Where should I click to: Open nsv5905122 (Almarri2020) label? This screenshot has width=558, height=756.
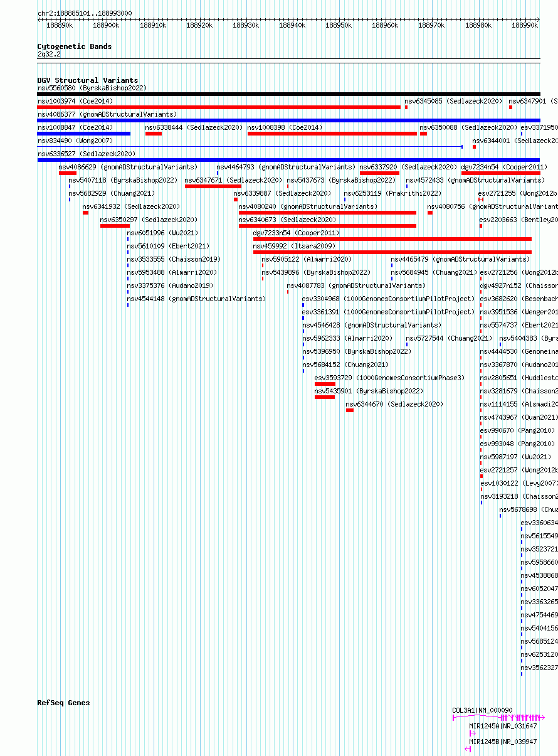[307, 259]
